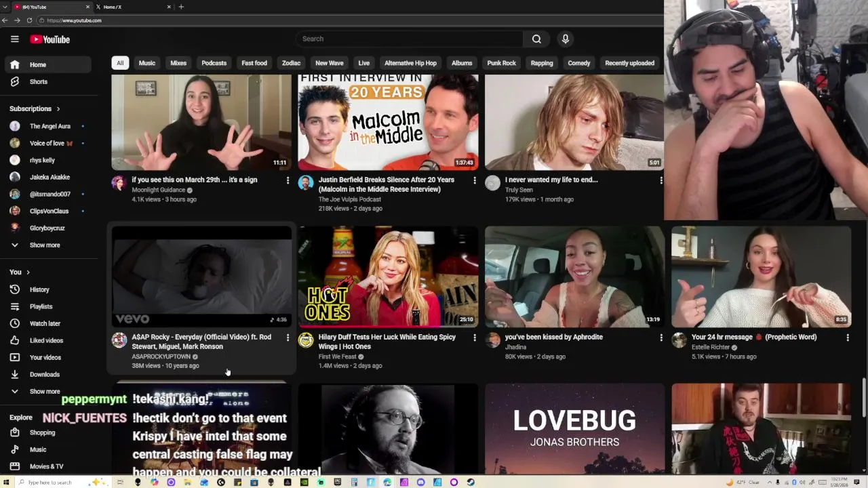Open the First We Feast channel link
This screenshot has height=488, width=868.
338,357
